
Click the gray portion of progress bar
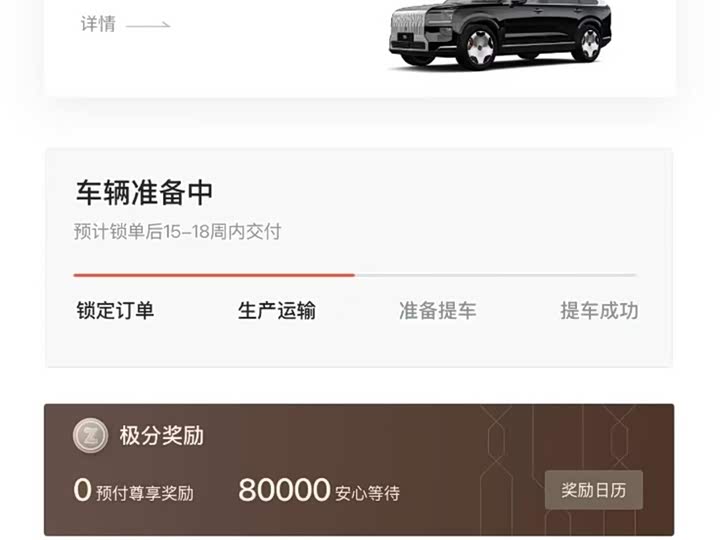click(x=495, y=275)
